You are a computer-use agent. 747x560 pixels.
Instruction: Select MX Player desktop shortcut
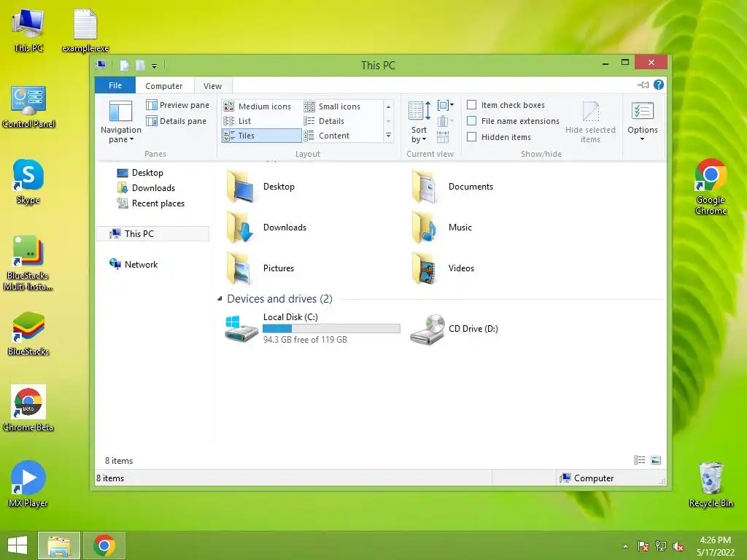tap(28, 484)
